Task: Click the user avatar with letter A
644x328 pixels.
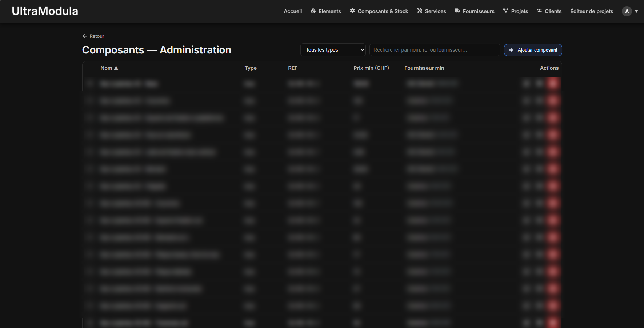Action: point(627,11)
